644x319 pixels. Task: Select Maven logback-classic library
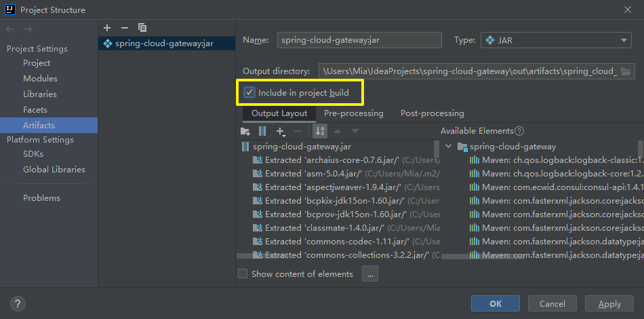click(557, 160)
